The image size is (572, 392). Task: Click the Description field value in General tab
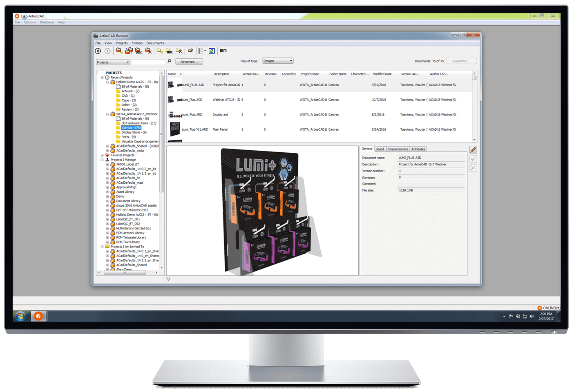pos(431,165)
